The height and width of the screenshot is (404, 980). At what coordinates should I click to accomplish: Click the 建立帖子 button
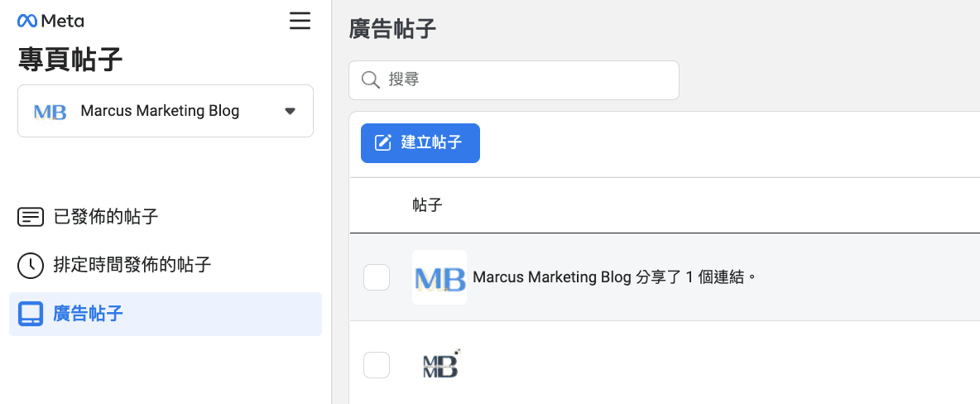[x=420, y=143]
